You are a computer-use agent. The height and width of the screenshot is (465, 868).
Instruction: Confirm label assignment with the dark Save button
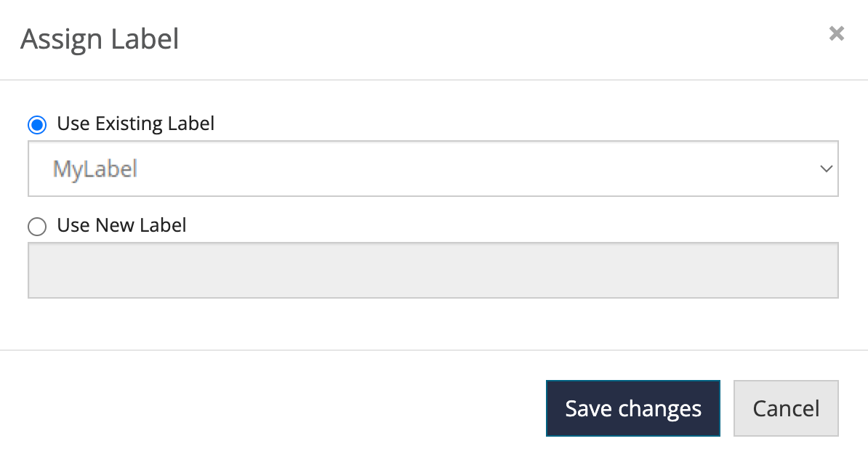pyautogui.click(x=632, y=408)
